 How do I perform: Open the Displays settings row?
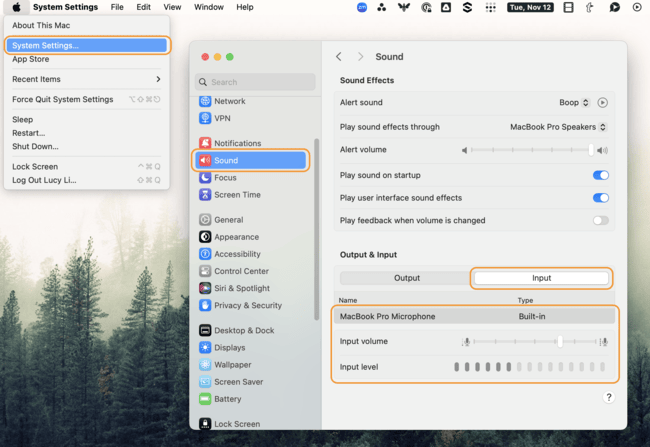tap(251, 347)
